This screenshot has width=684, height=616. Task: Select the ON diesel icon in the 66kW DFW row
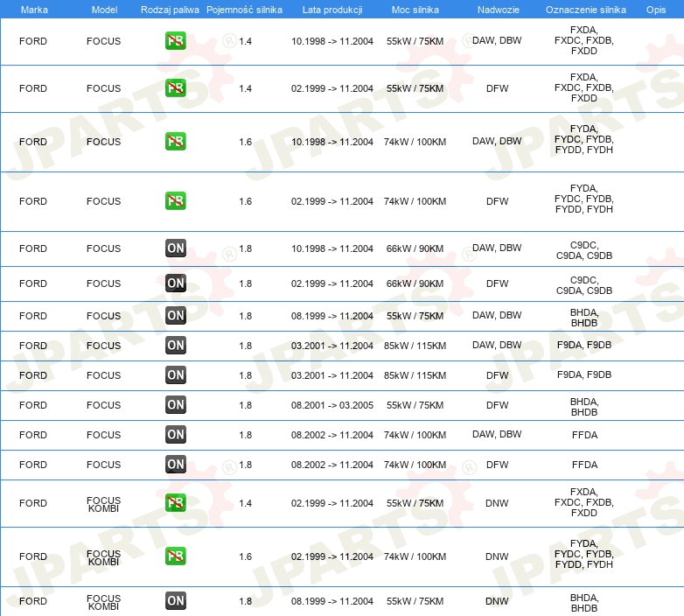[176, 283]
